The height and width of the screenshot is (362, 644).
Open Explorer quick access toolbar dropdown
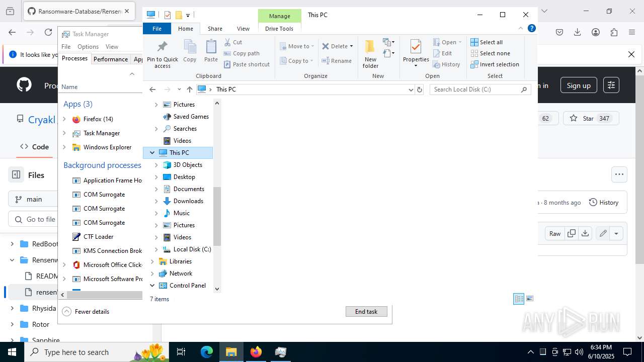tap(188, 15)
